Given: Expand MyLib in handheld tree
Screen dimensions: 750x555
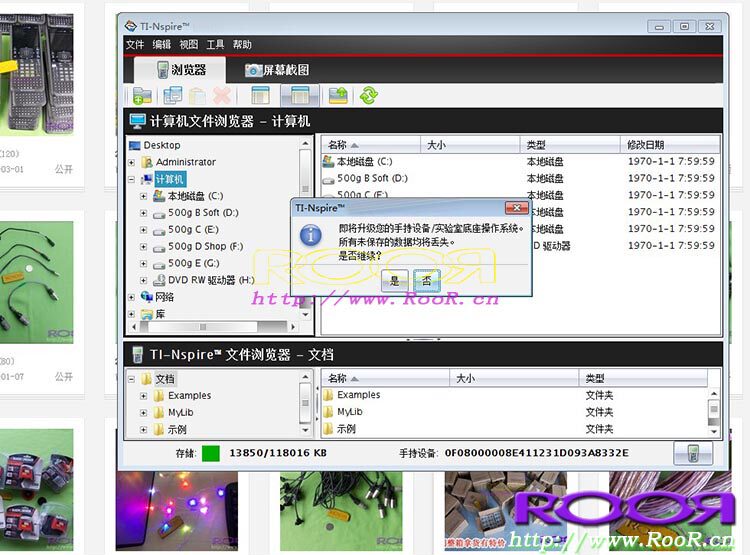Looking at the screenshot, I should 143,413.
